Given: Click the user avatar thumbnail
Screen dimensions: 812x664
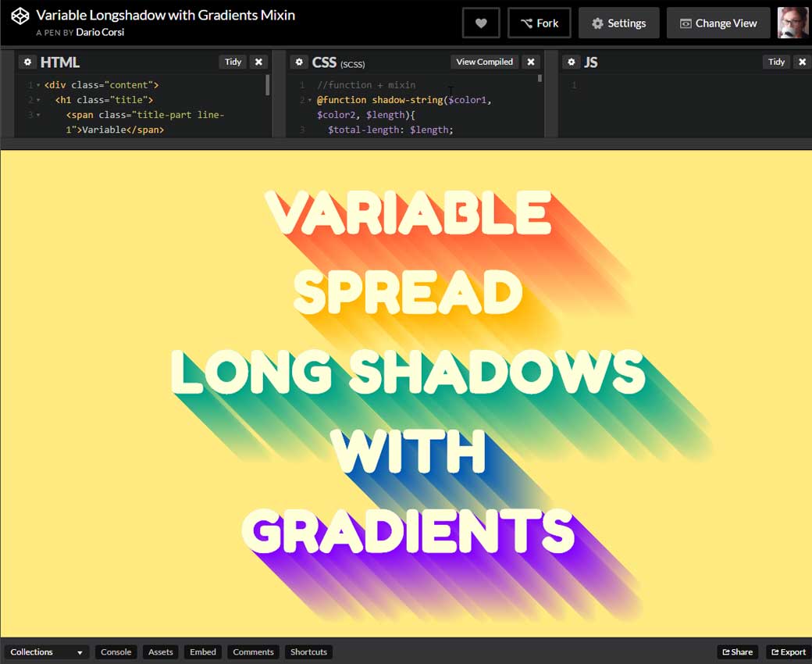Looking at the screenshot, I should tap(792, 23).
